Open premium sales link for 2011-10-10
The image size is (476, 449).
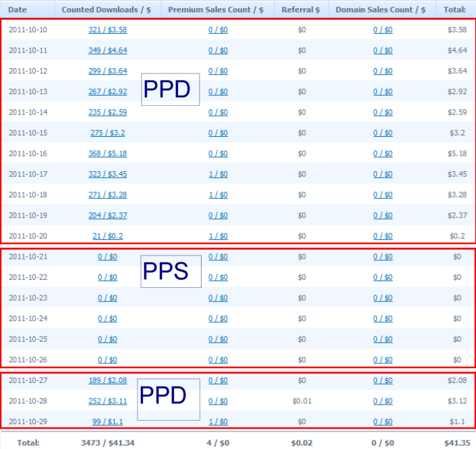(x=218, y=30)
